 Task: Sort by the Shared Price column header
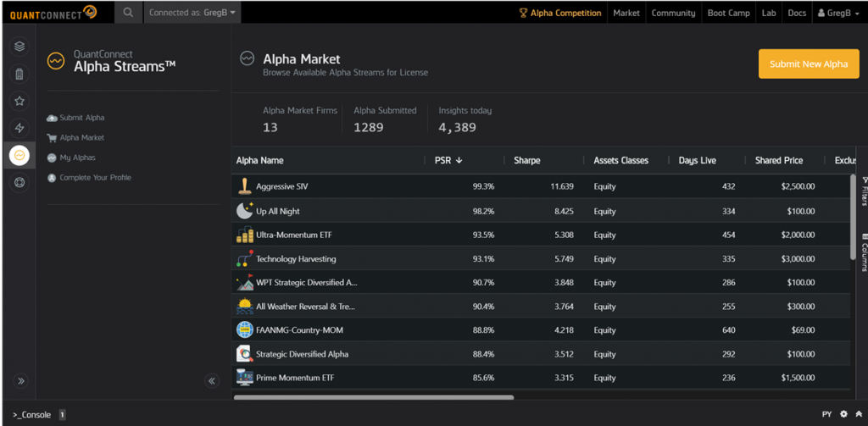pos(779,160)
